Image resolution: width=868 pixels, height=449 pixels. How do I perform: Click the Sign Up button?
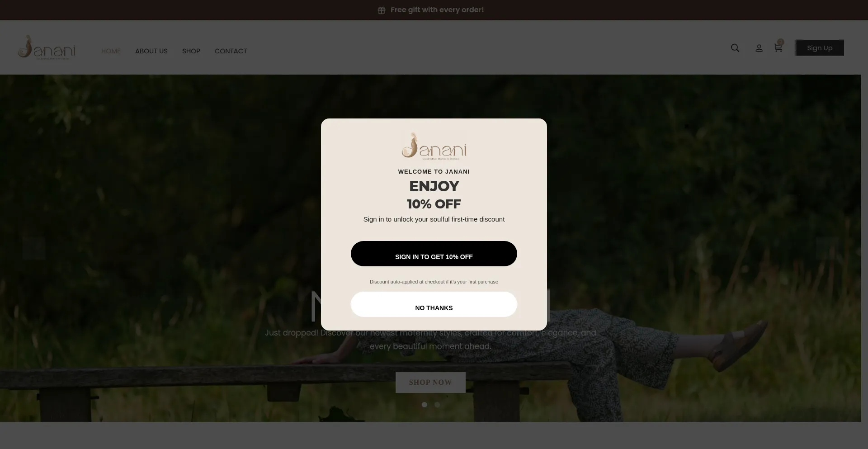[820, 48]
